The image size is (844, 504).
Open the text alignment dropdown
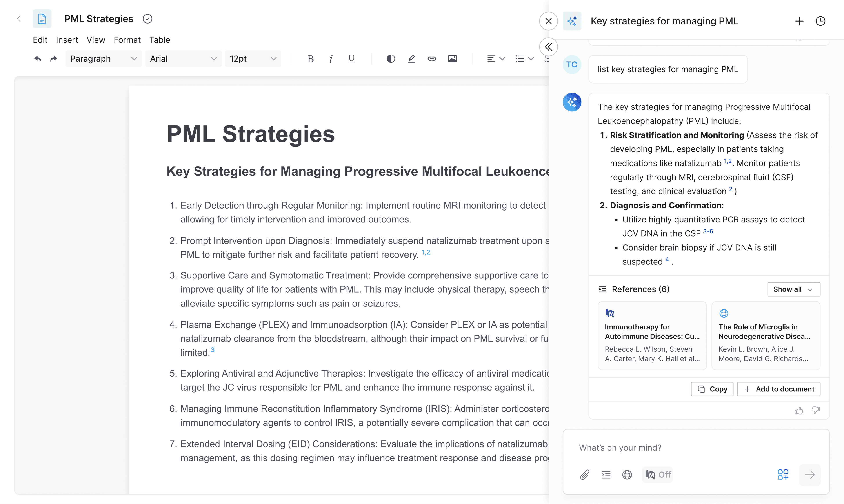point(496,59)
